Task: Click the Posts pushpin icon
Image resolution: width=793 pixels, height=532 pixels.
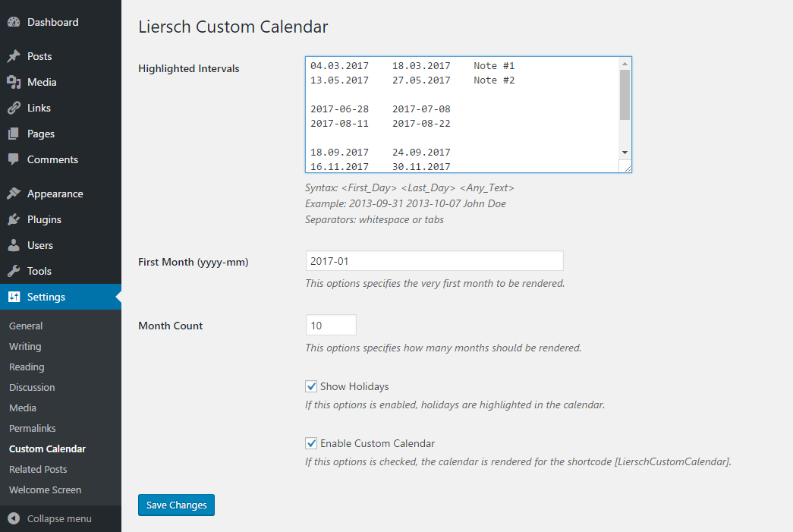Action: pos(14,56)
